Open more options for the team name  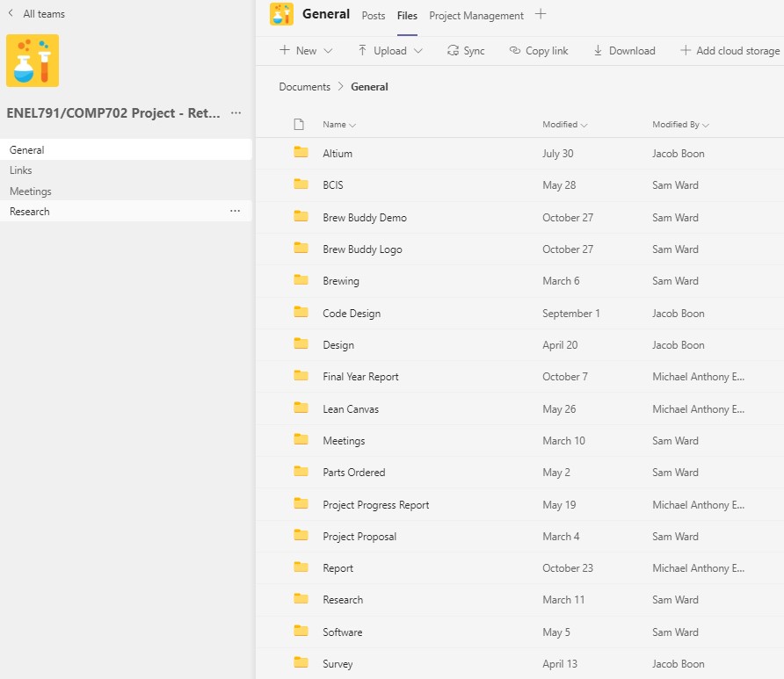236,113
